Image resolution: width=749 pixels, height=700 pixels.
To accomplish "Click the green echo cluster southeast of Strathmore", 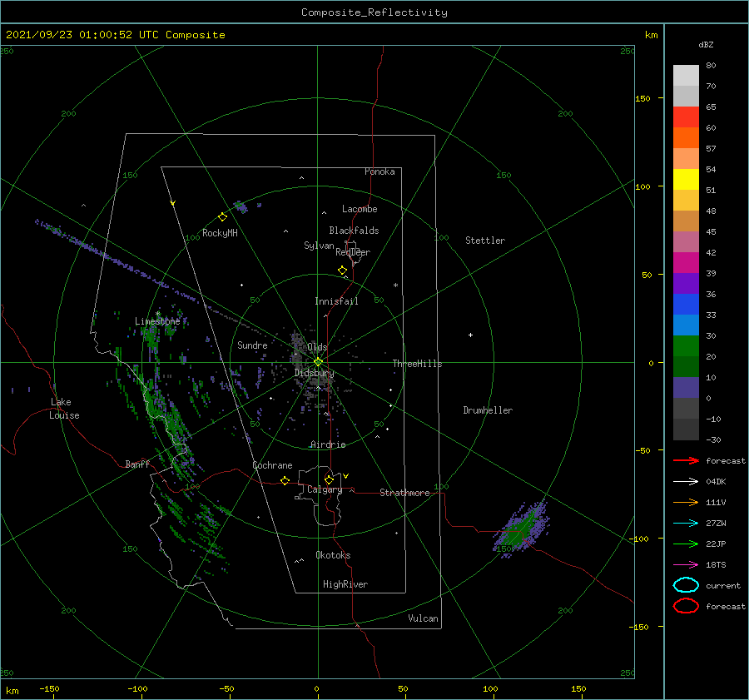I will tap(521, 529).
